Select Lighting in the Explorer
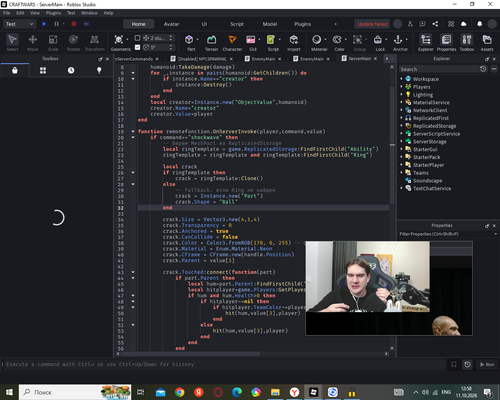 point(423,95)
